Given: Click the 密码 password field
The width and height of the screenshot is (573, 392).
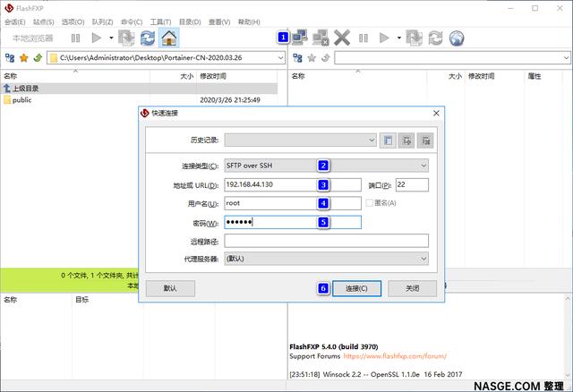Looking at the screenshot, I should click(x=293, y=222).
